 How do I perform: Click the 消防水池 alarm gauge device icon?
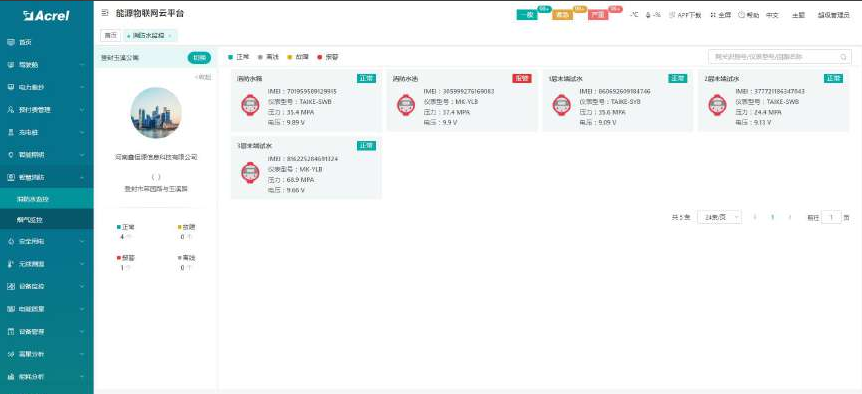tap(406, 105)
